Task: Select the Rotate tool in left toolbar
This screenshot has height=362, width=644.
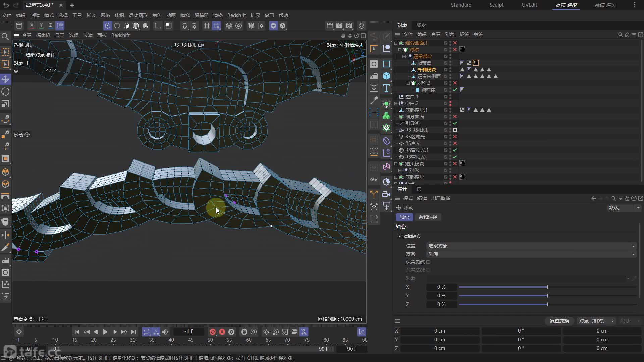Action: [6, 92]
